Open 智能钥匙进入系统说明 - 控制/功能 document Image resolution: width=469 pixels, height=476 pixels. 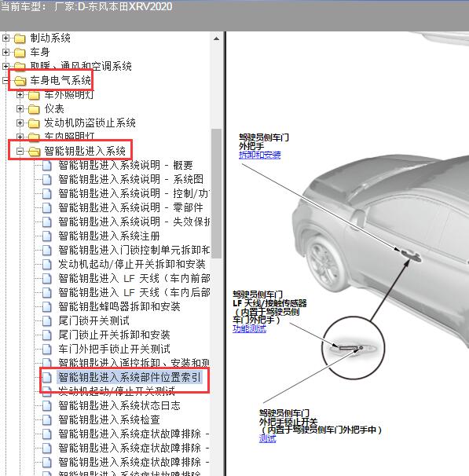134,193
